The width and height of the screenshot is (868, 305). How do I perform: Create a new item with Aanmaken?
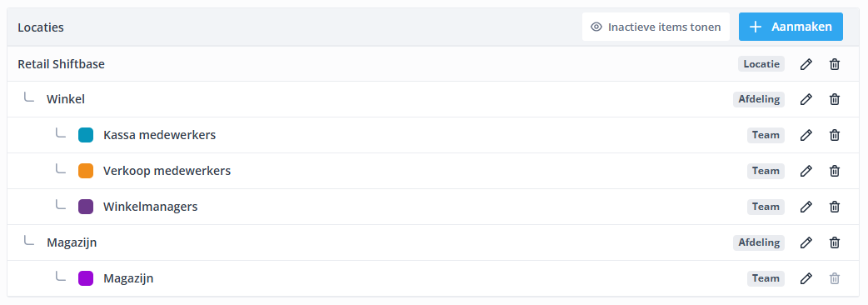[791, 27]
